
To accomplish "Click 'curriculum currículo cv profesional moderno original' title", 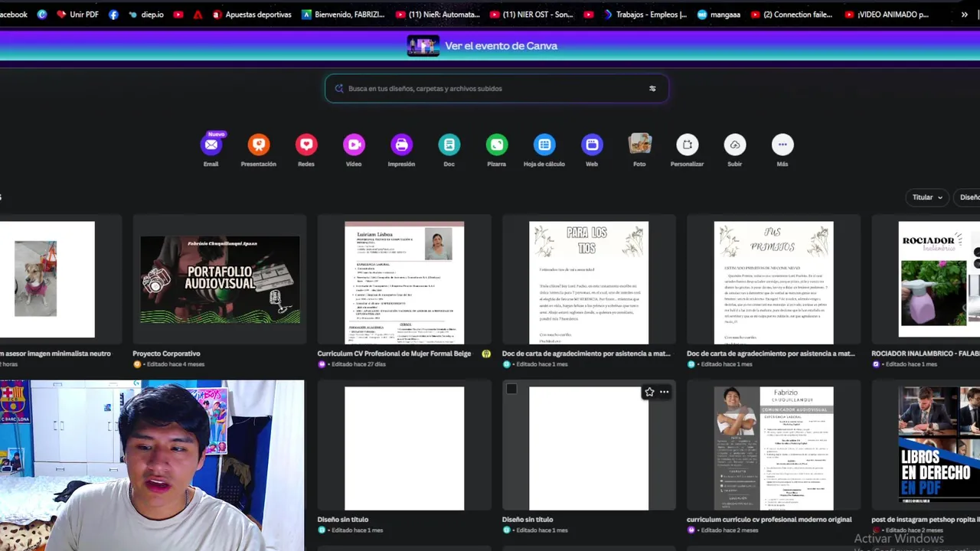I will [769, 520].
